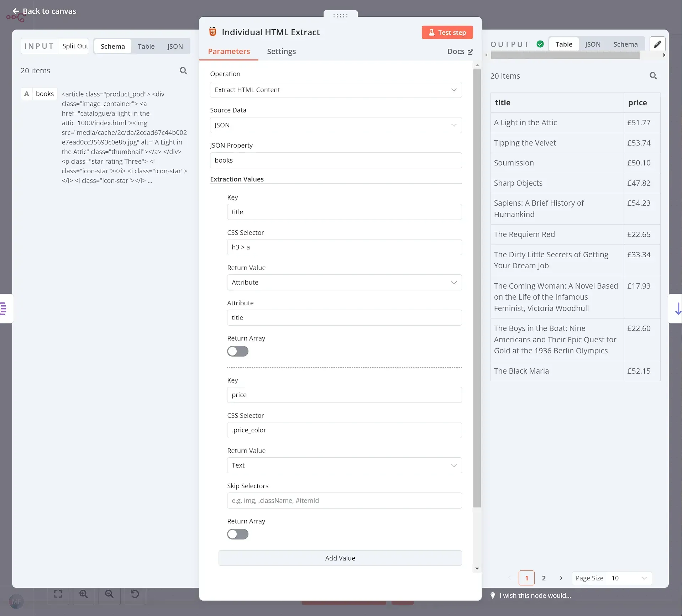Click Add Value button
Image resolution: width=682 pixels, height=616 pixels.
(340, 558)
